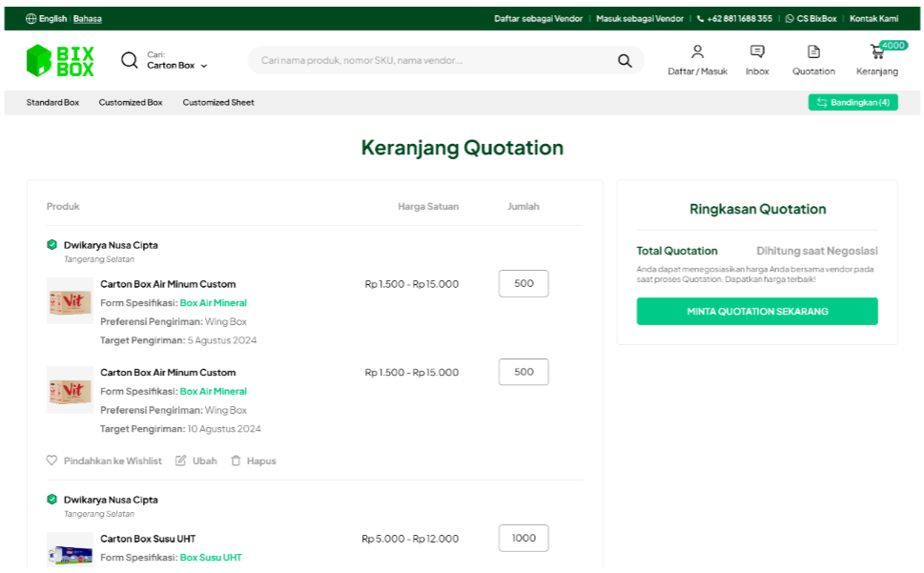This screenshot has height=573, width=924.
Task: Open the Keranjang cart icon
Action: point(876,52)
